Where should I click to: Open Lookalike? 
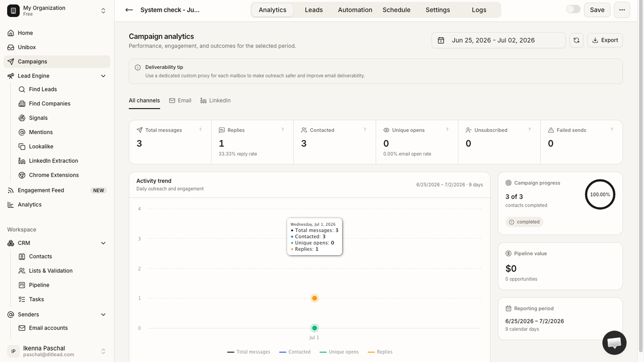coord(62,146)
